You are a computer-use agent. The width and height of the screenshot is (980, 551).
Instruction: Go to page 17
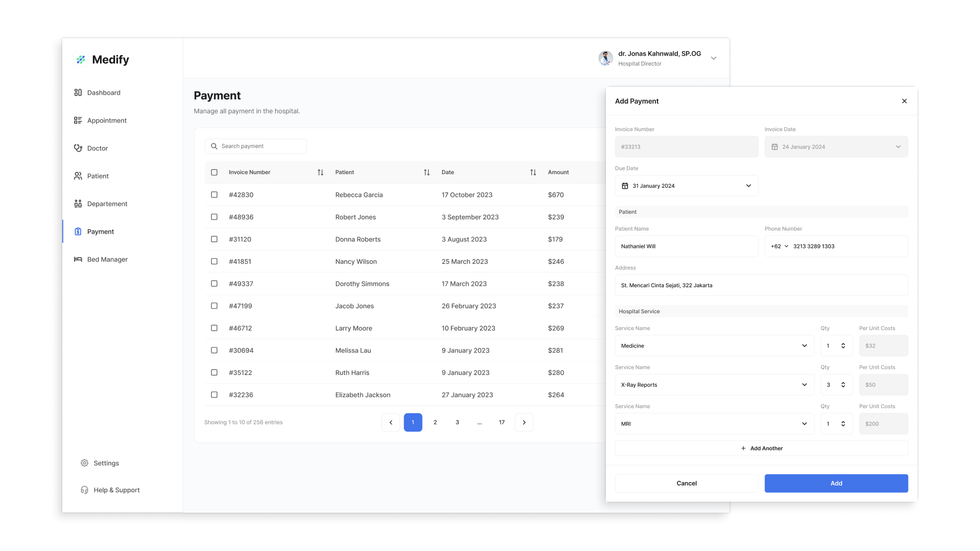pyautogui.click(x=502, y=422)
